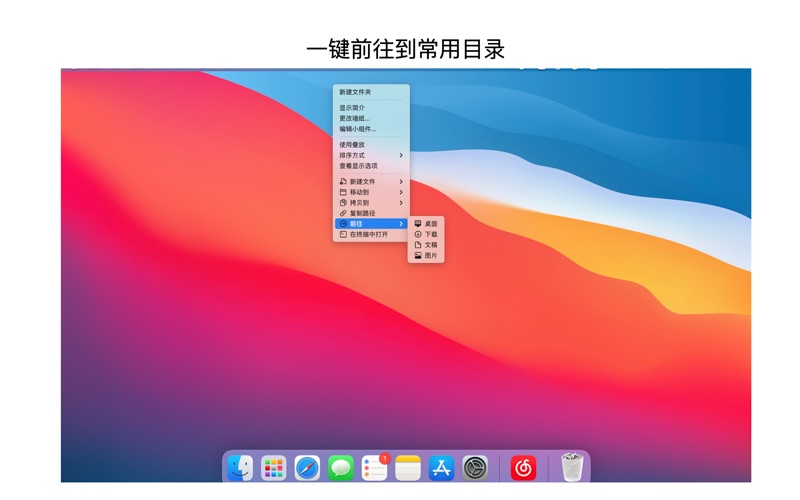Select 显示简介 in the context menu

click(371, 108)
